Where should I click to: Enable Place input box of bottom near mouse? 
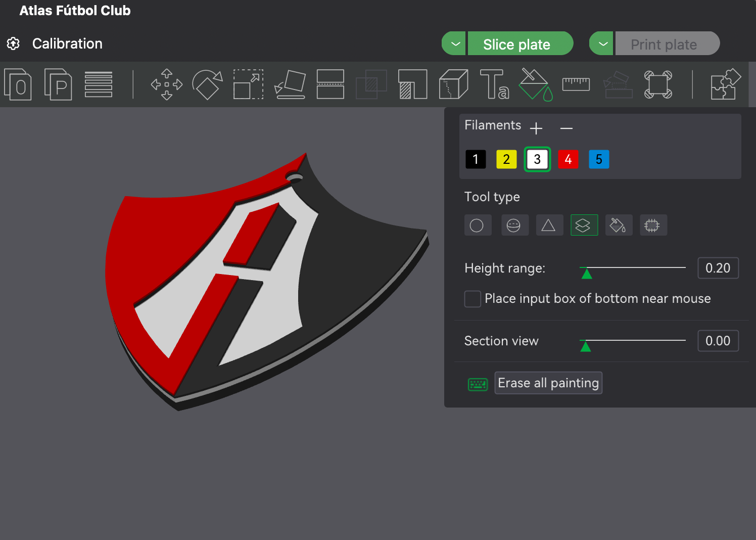coord(472,299)
